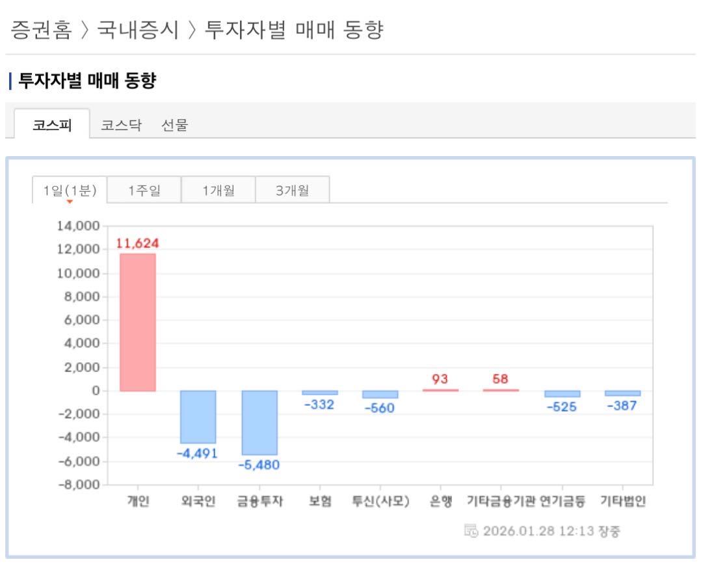Go to 증권홈 in the breadcrumb
This screenshot has width=703, height=588.
point(43,29)
